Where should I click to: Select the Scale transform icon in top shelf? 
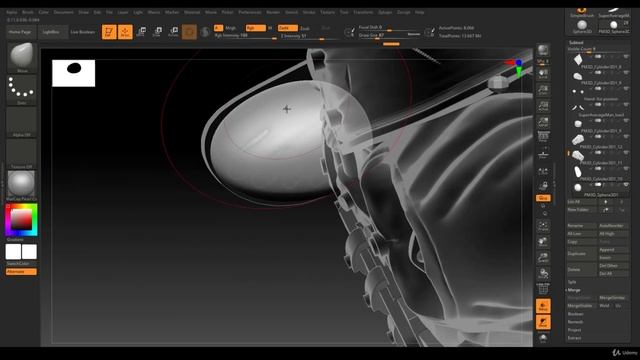(x=158, y=32)
